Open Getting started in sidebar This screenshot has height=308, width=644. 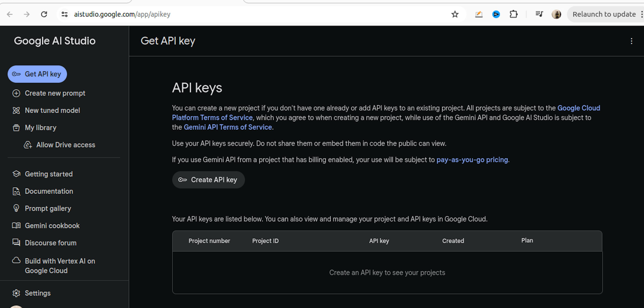point(42,174)
